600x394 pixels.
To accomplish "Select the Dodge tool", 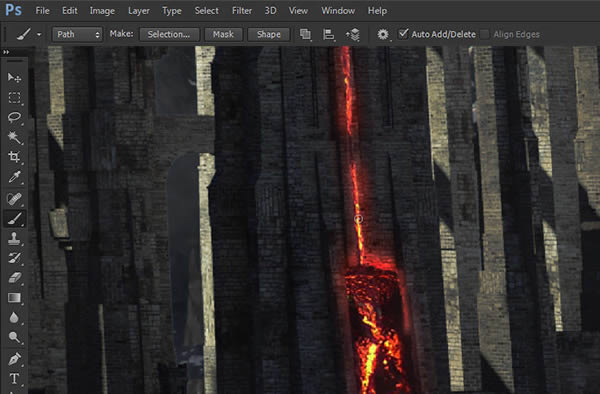I will click(x=14, y=337).
